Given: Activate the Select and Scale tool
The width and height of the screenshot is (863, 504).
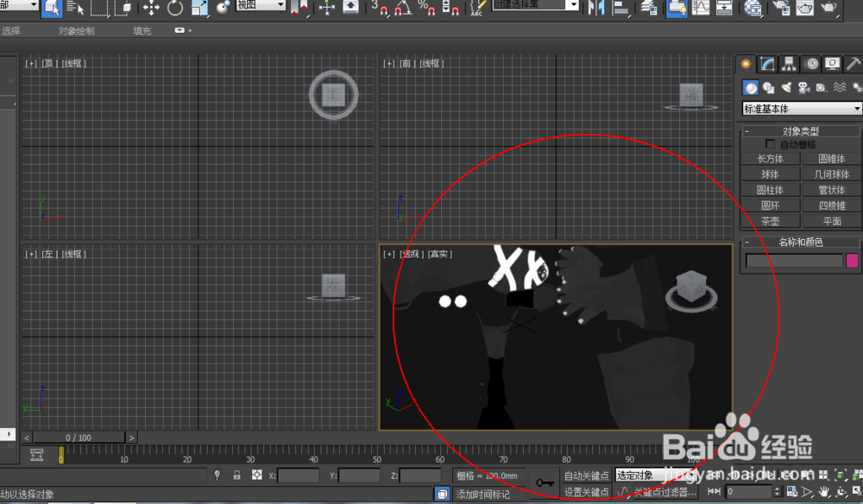Looking at the screenshot, I should (199, 8).
